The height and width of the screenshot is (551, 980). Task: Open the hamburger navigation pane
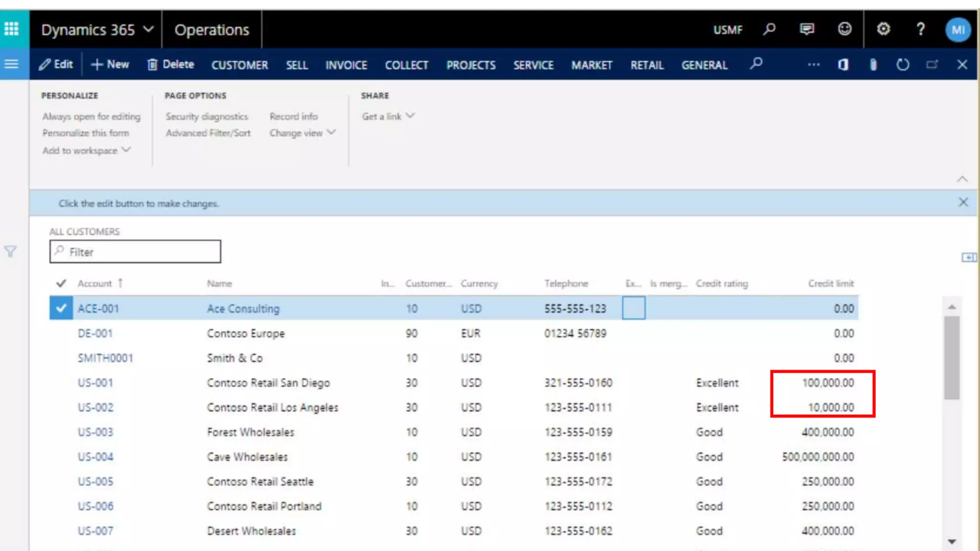tap(11, 64)
